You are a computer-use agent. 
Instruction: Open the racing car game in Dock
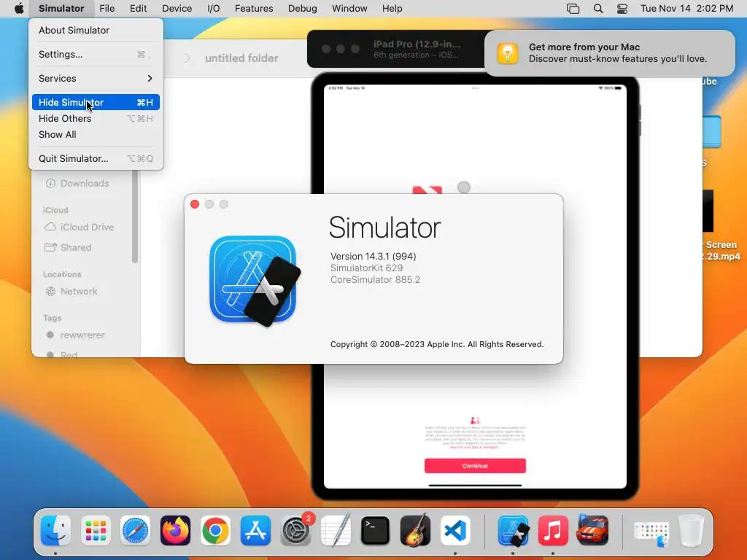pyautogui.click(x=592, y=529)
